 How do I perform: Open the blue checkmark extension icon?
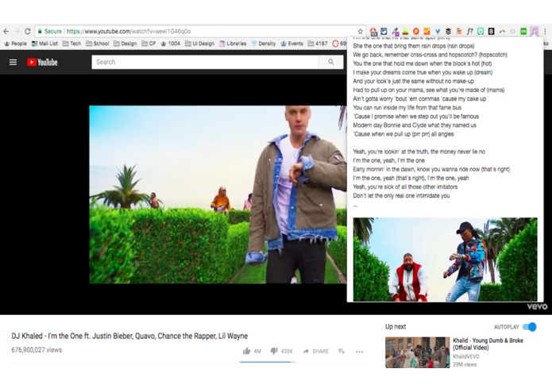(x=384, y=31)
